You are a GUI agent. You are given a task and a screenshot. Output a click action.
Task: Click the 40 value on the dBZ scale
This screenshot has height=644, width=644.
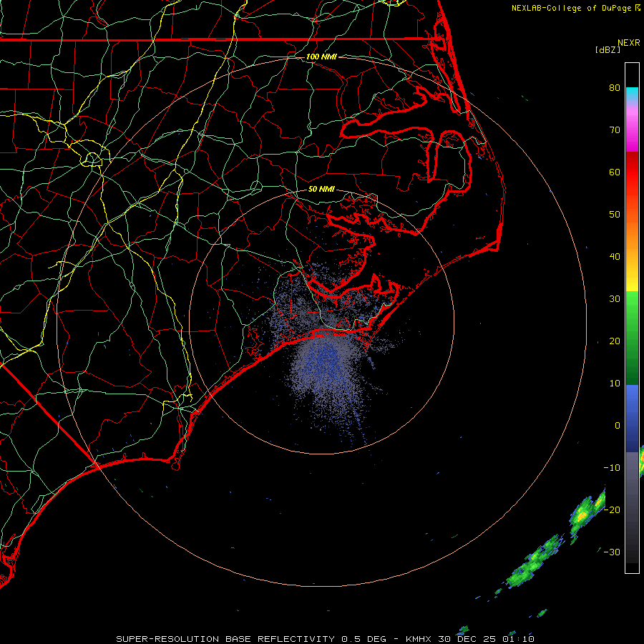[x=615, y=256]
